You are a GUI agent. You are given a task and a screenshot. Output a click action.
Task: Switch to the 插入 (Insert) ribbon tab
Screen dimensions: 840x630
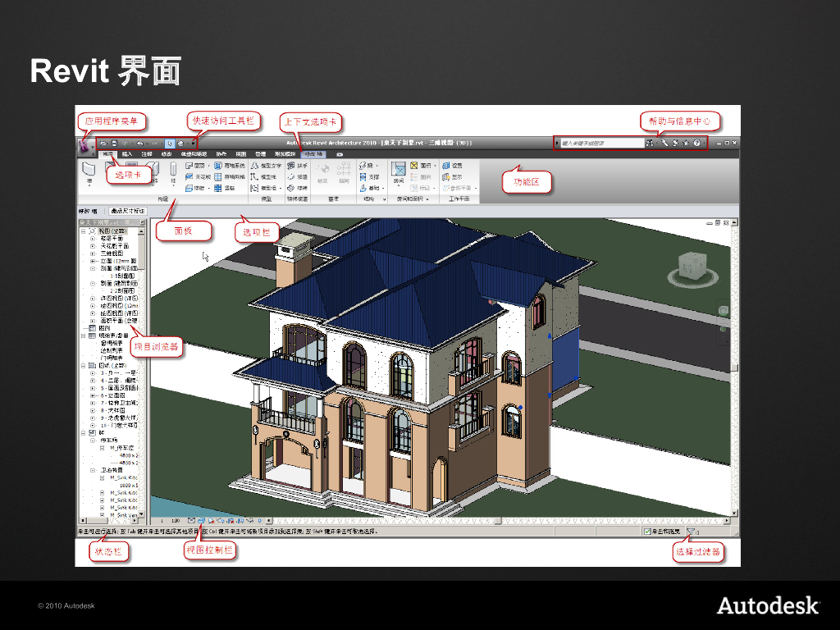[126, 153]
